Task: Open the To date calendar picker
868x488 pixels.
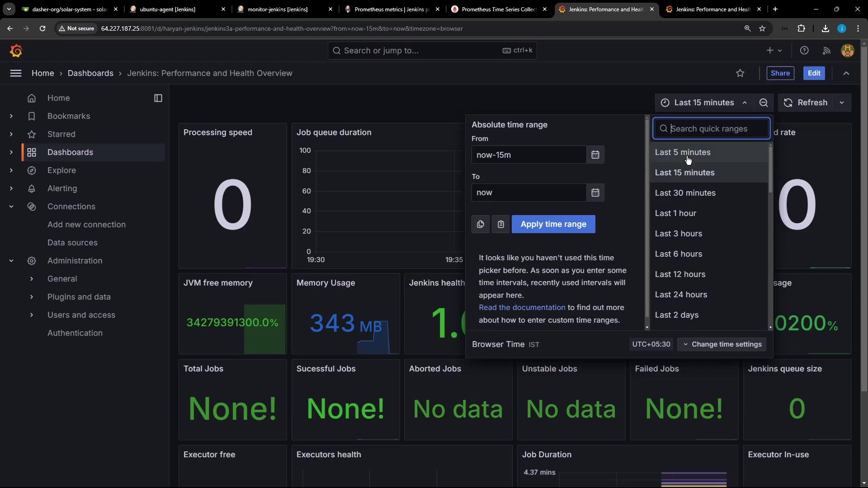Action: (x=595, y=192)
